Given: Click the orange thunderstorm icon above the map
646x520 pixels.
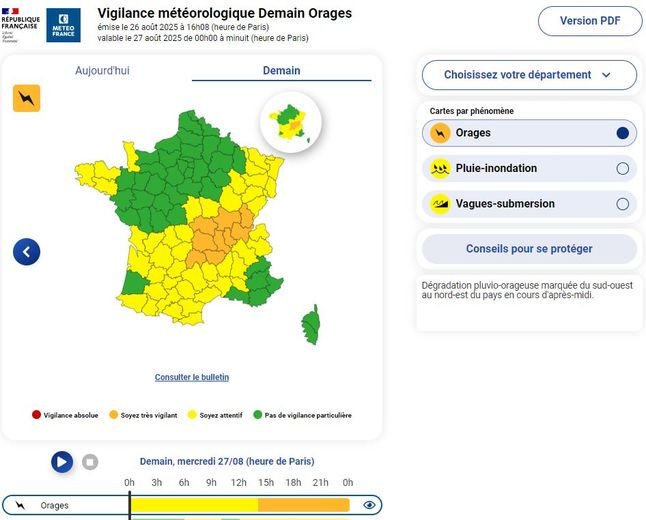Looking at the screenshot, I should (27, 98).
